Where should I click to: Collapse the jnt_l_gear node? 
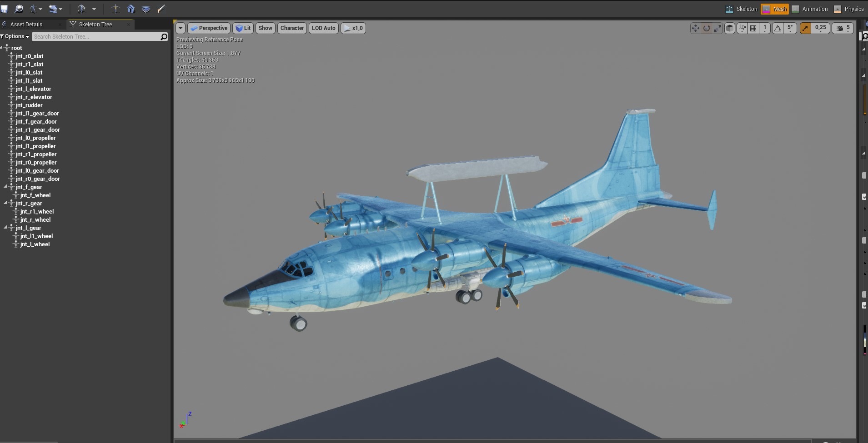pyautogui.click(x=6, y=228)
